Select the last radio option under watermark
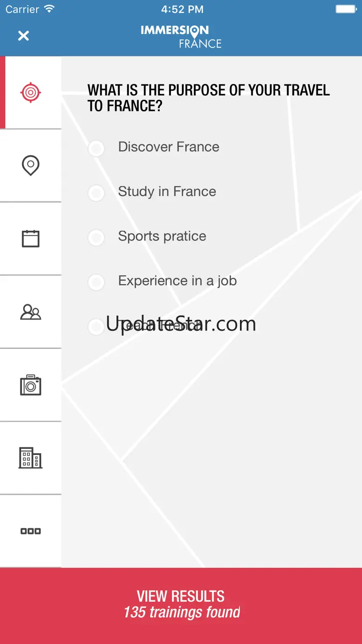 (96, 326)
